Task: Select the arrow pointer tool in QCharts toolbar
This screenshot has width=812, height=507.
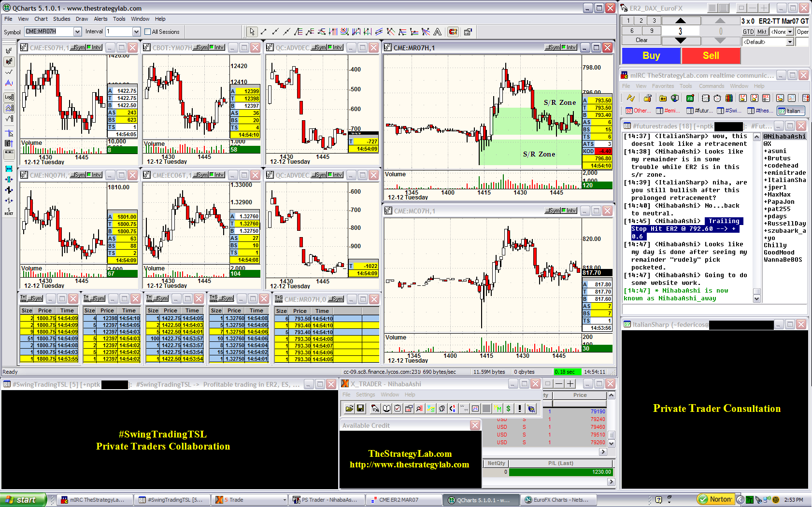Action: tap(252, 32)
